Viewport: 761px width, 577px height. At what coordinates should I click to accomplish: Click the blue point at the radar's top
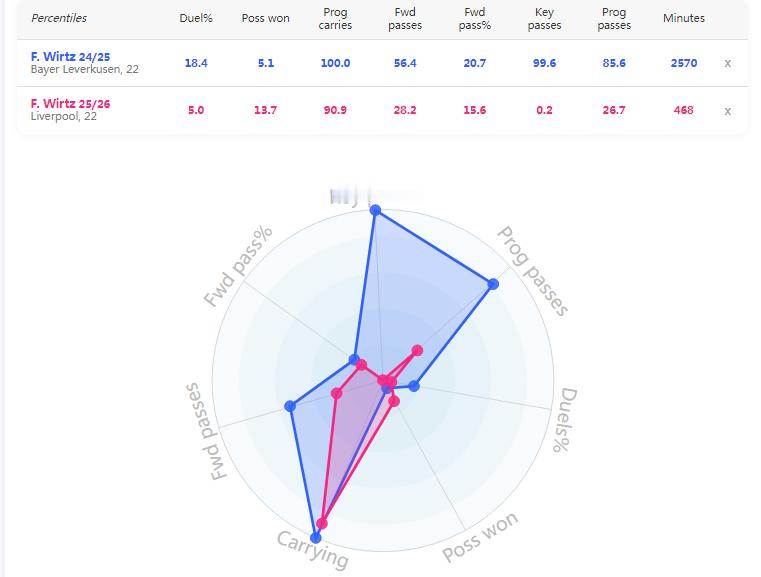375,210
